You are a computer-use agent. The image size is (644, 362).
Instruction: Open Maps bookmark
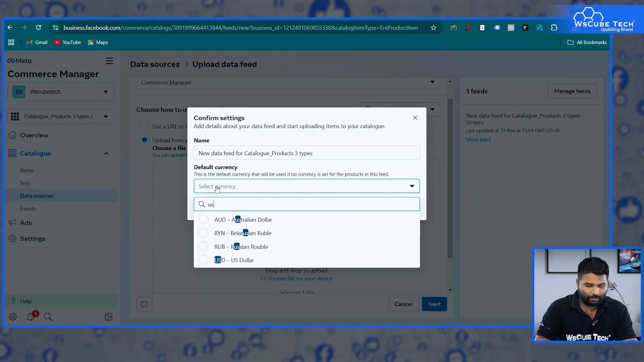tap(98, 43)
